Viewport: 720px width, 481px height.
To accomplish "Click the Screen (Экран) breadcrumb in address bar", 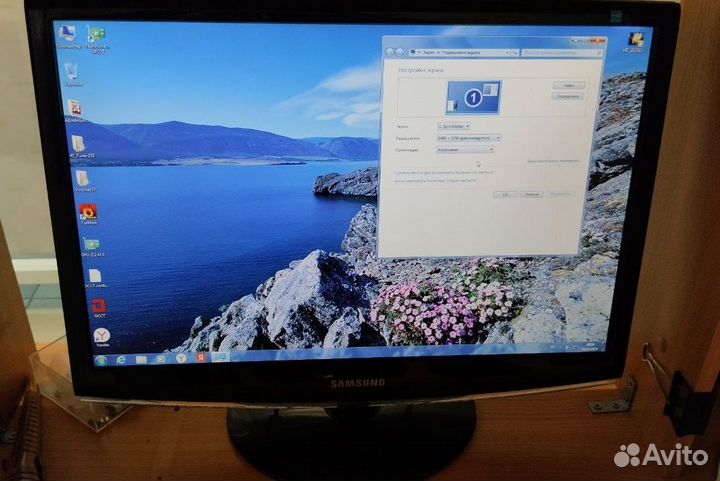I will [428, 53].
